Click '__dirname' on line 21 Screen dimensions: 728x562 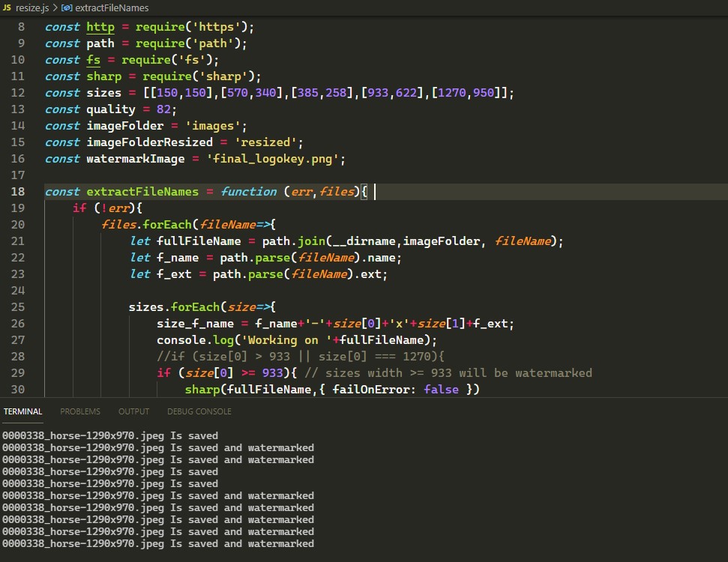[363, 241]
